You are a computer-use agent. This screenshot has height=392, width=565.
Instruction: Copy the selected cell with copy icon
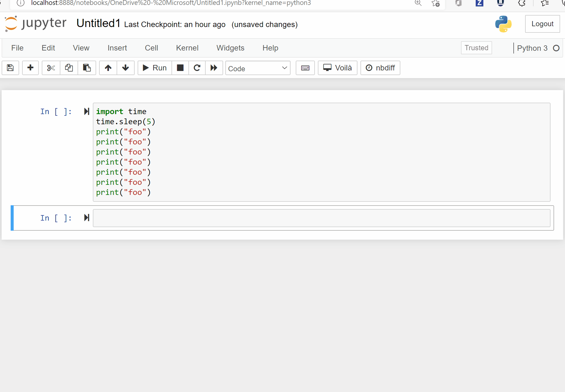(69, 68)
